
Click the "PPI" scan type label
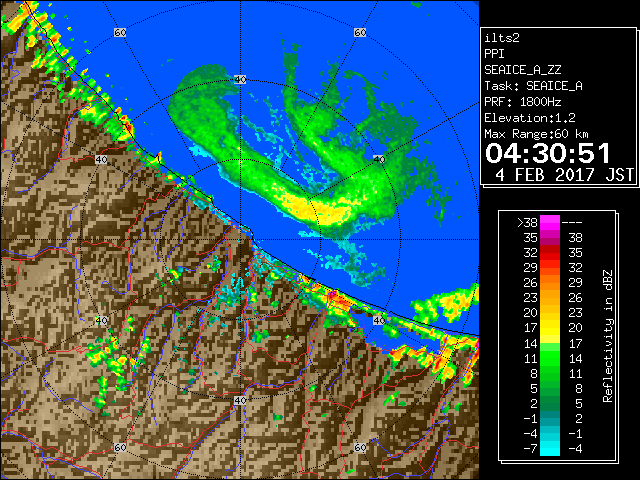pos(494,54)
